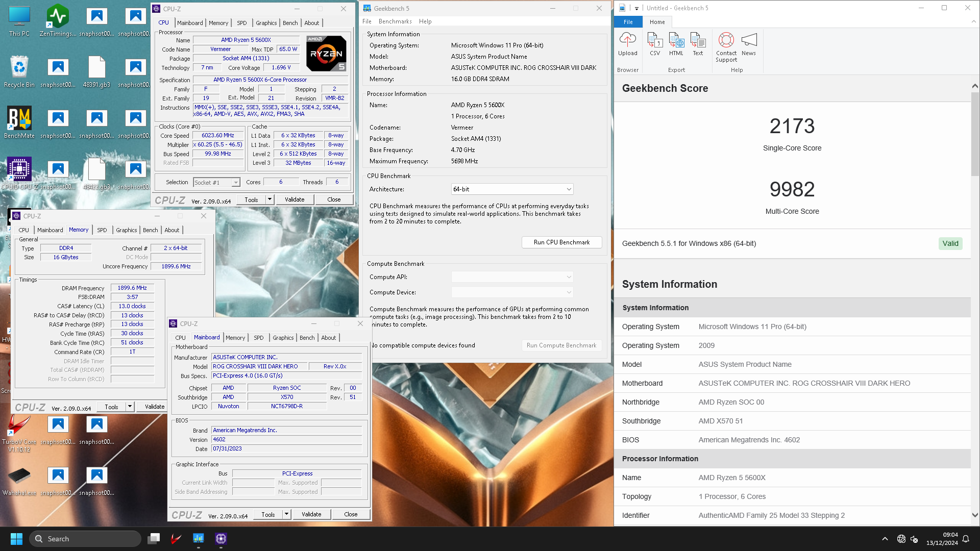This screenshot has height=551, width=980.
Task: Click scroll down arrow in results window
Action: (x=975, y=515)
